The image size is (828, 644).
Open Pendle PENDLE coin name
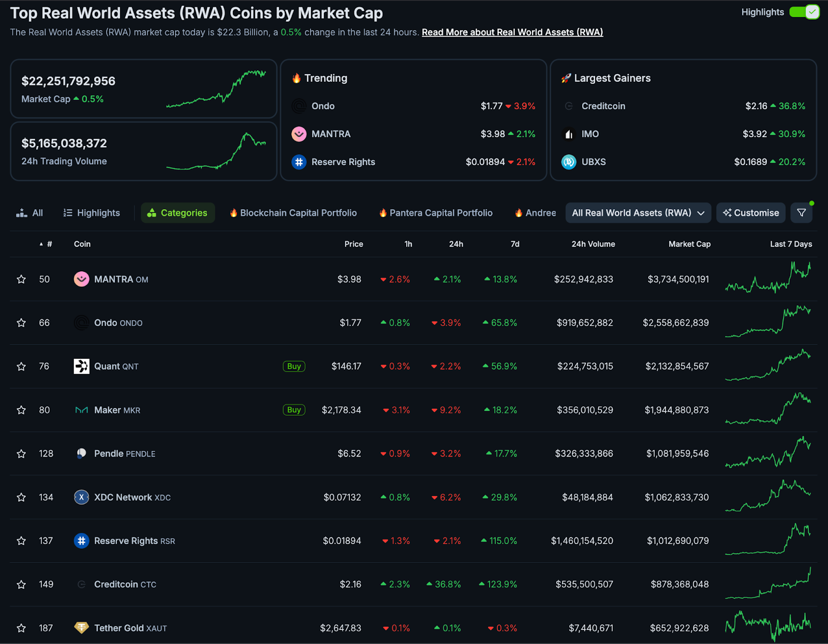point(125,454)
